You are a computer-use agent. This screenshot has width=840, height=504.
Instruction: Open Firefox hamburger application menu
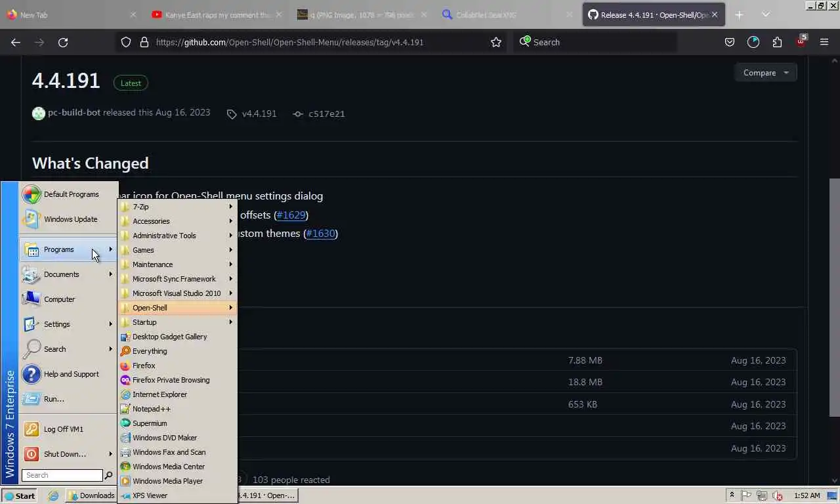click(824, 42)
